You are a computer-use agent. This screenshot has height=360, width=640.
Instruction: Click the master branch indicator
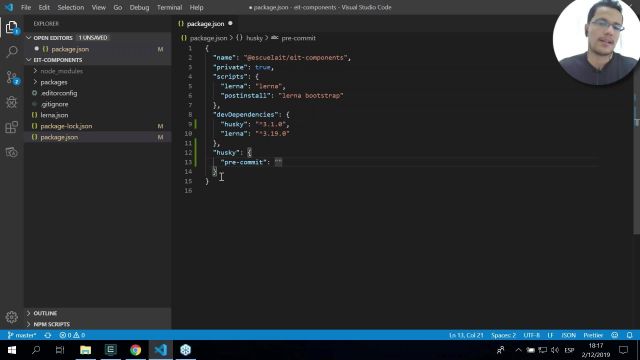point(22,335)
